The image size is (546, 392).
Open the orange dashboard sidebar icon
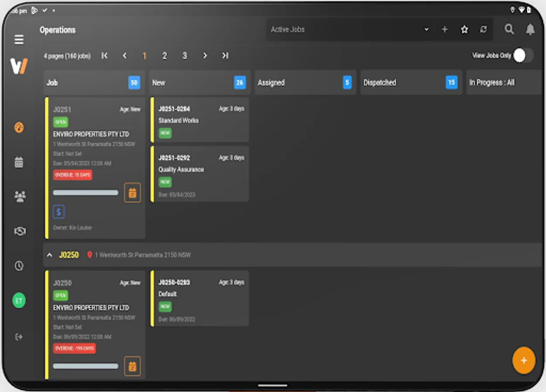coord(19,128)
